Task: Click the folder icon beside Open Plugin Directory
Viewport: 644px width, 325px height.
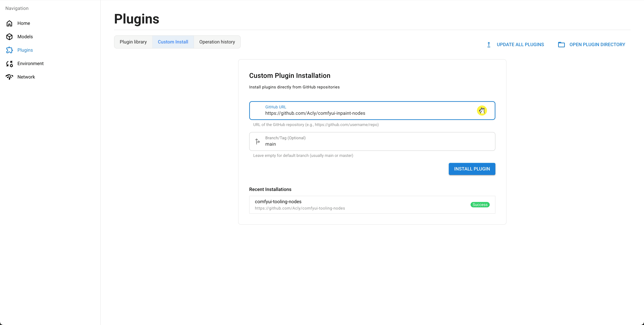Action: click(x=561, y=44)
